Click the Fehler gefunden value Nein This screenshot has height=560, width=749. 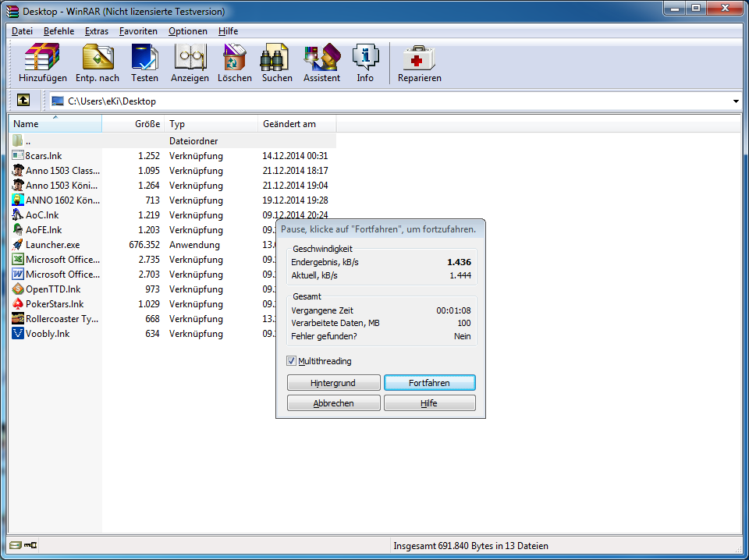point(463,336)
